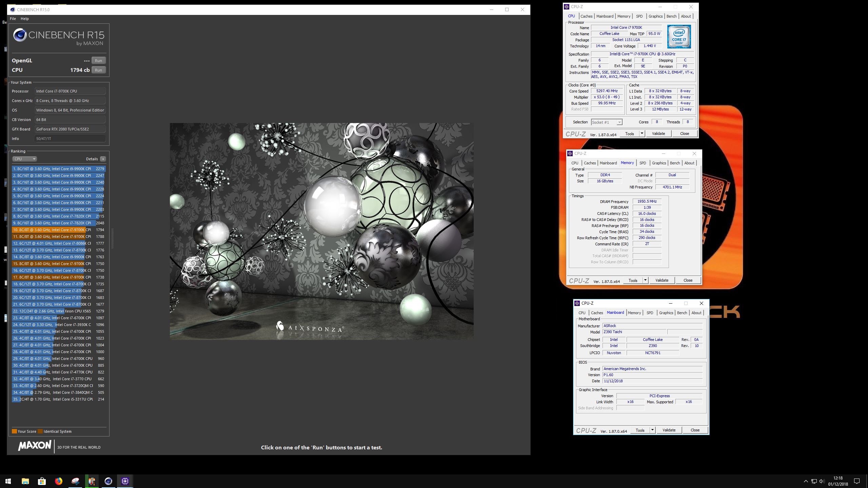This screenshot has height=488, width=868.
Task: Open Memory tab in the CPU-Z Mainboard window
Action: click(634, 313)
